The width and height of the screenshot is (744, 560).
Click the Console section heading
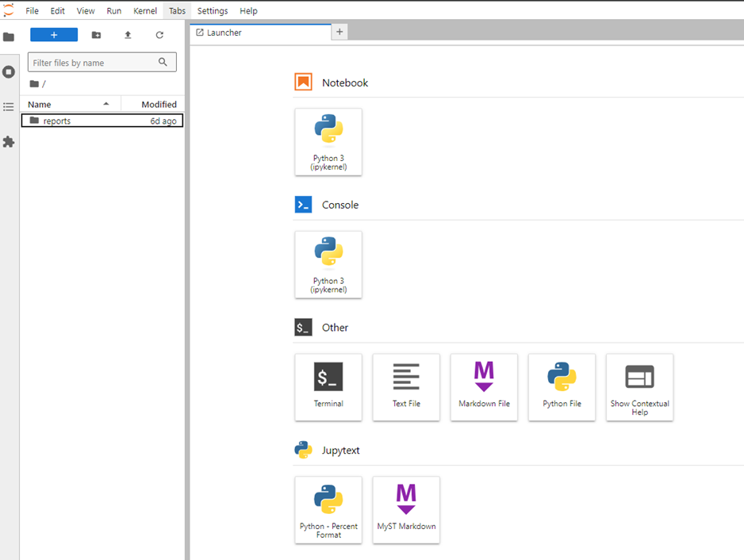tap(340, 205)
